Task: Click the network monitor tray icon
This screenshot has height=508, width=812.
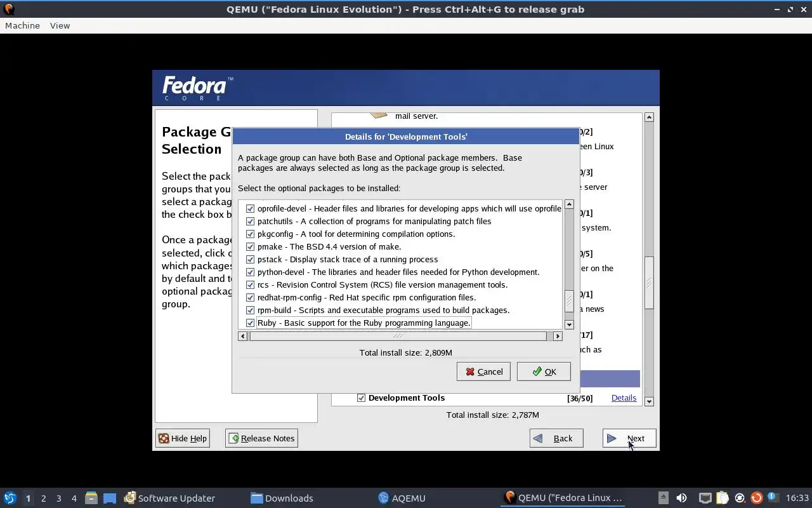Action: [705, 498]
